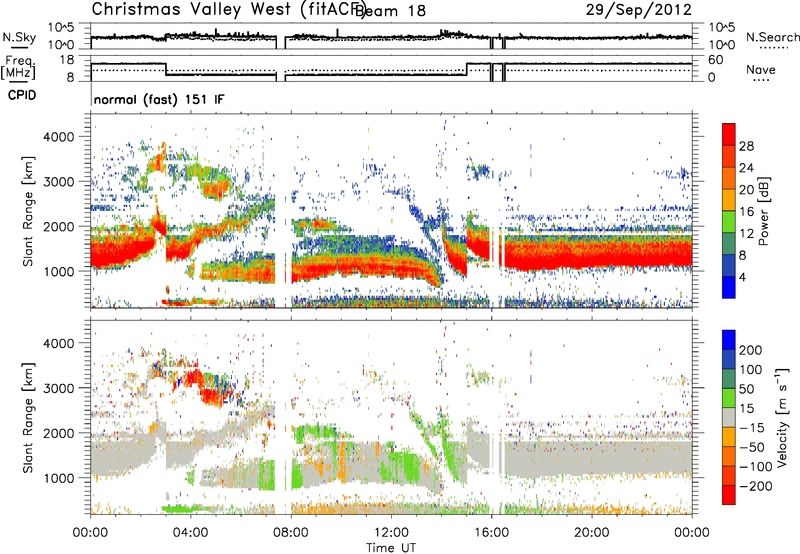The image size is (800, 554).
Task: Click the '16:00' time axis tick label
Action: 491,533
